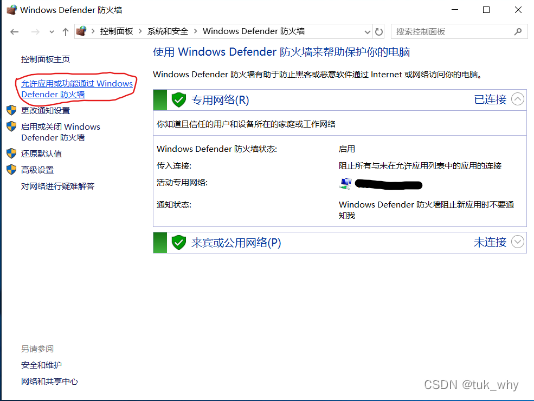Click the 传入连接: label

[174, 166]
